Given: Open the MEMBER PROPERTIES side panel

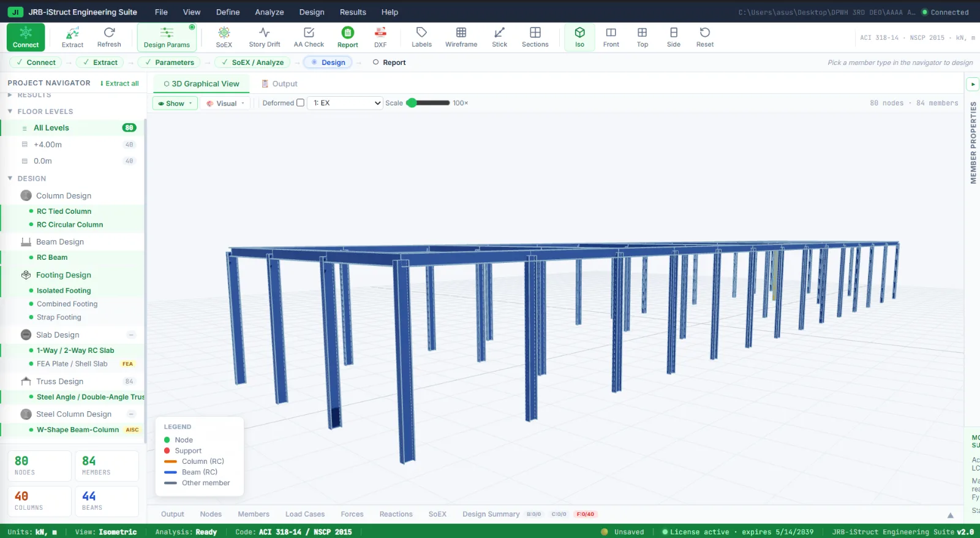Looking at the screenshot, I should pos(973,143).
